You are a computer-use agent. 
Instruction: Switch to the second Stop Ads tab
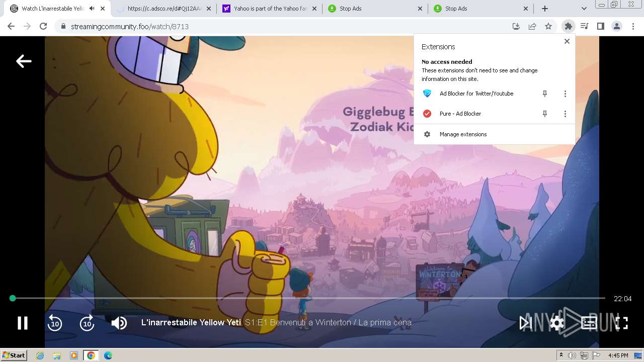pyautogui.click(x=480, y=9)
